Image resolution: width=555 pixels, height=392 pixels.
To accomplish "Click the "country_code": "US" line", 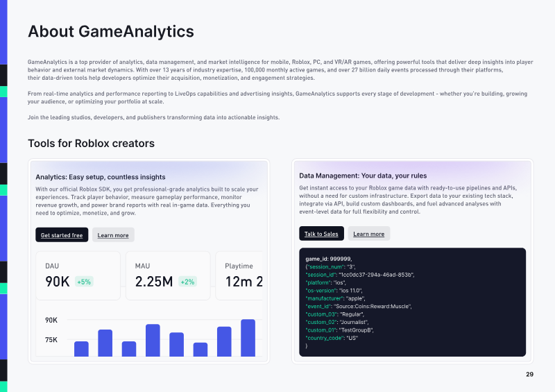I will [332, 338].
